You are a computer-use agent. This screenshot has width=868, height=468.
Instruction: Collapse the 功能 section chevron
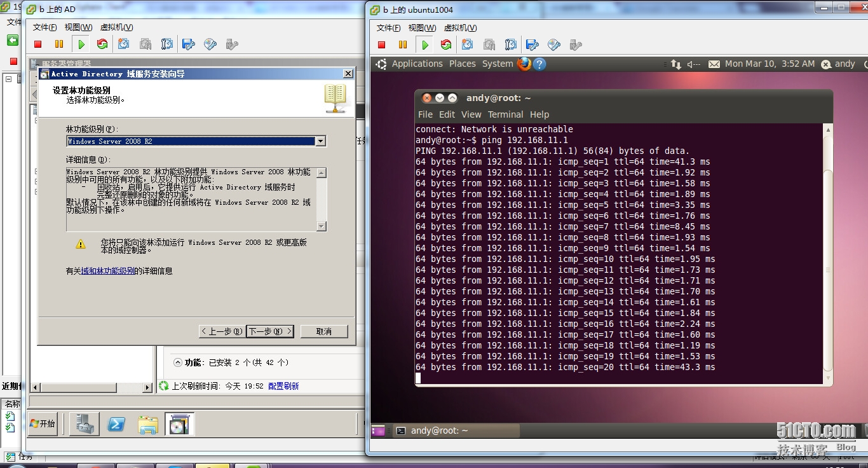pyautogui.click(x=177, y=362)
